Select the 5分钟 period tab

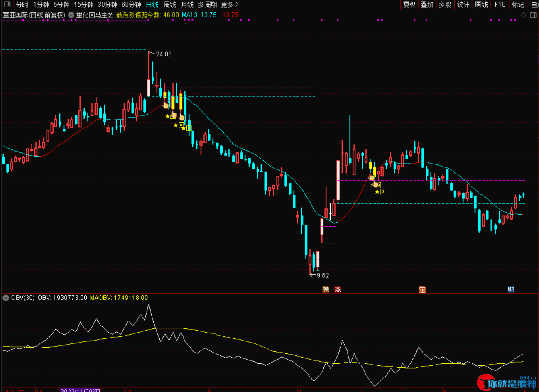click(61, 5)
